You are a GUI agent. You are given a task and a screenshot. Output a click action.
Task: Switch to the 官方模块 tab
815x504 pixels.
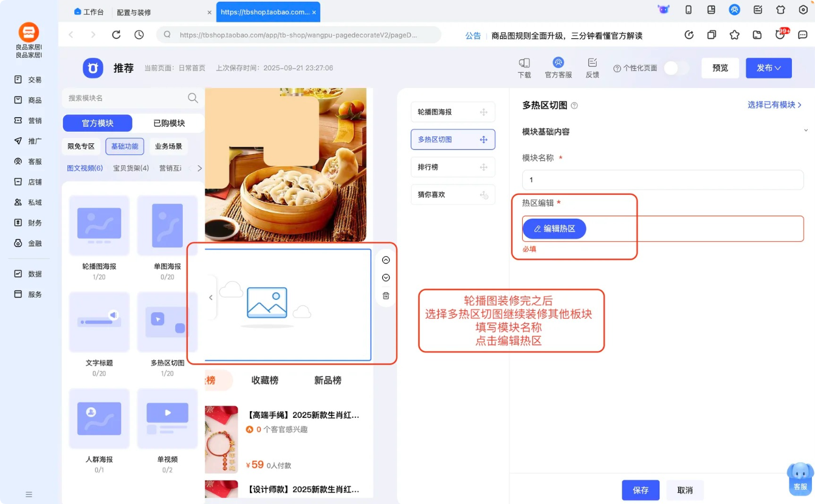click(97, 123)
